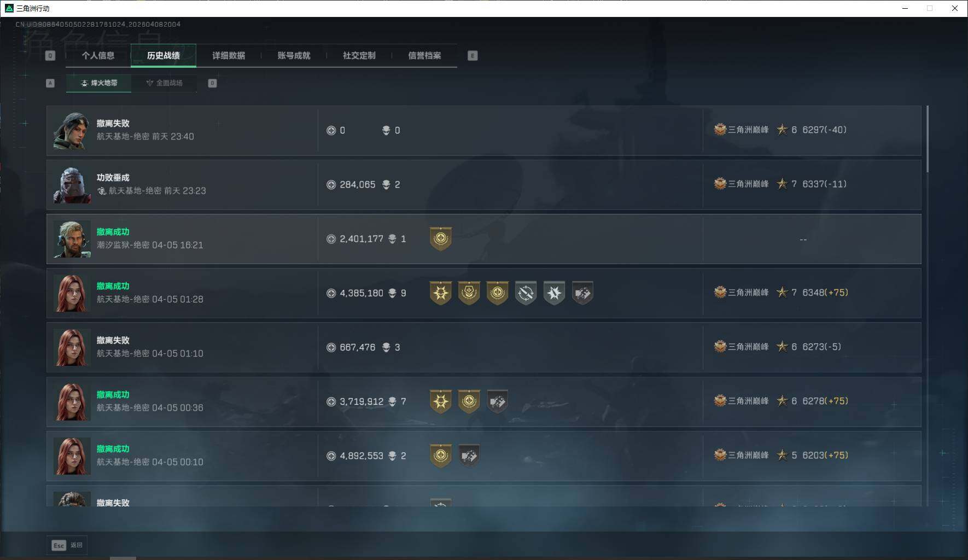Open the 功败垂成 match record at 23:23
The width and height of the screenshot is (968, 560).
[483, 185]
